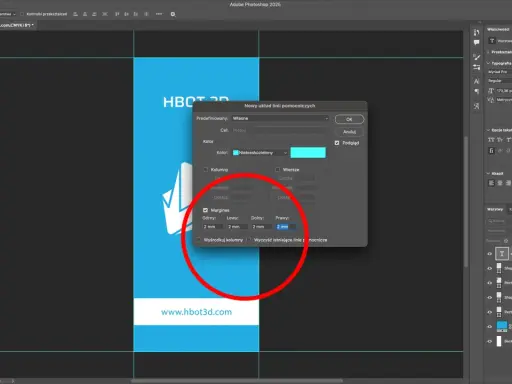Toggle the Podgląd preview checkbox
This screenshot has width=512, height=384.
337,143
